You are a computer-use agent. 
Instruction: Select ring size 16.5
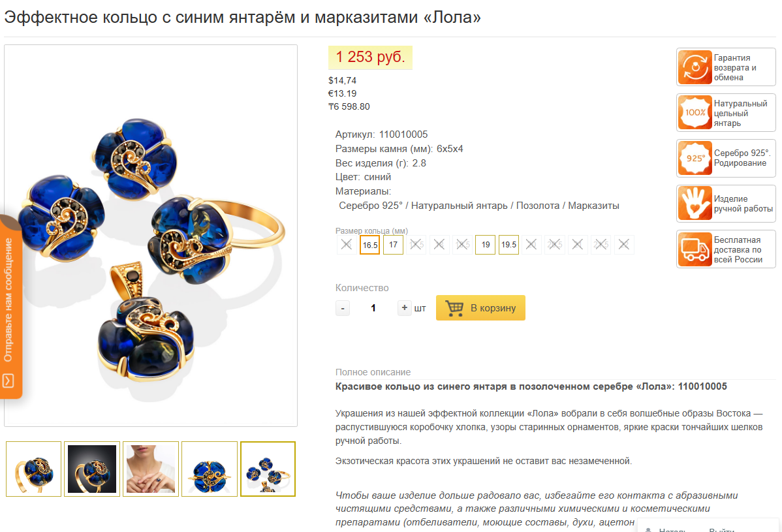pyautogui.click(x=369, y=245)
